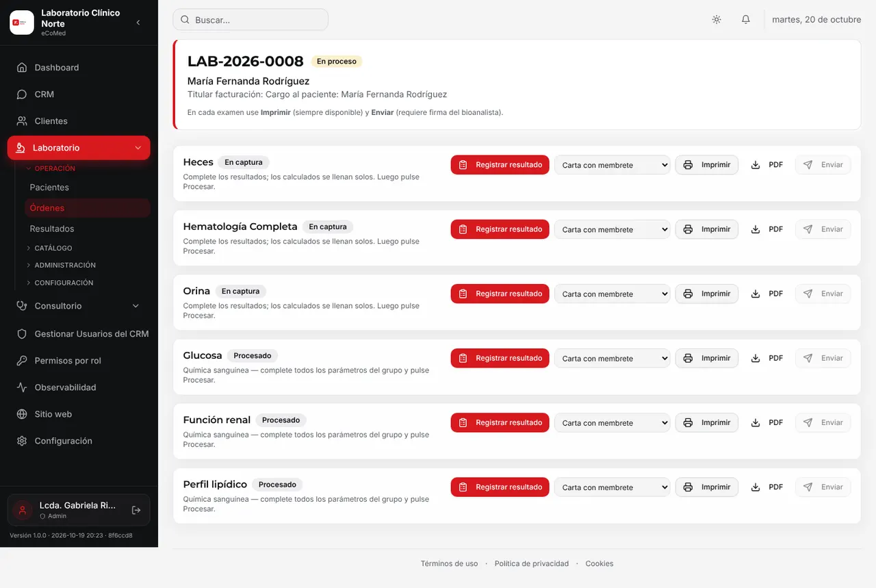Open paper format dropdown for Perfil lipídico
The height and width of the screenshot is (588, 876).
613,487
